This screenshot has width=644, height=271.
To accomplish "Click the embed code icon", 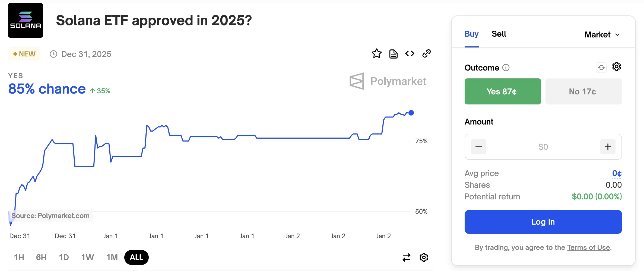I will click(410, 54).
